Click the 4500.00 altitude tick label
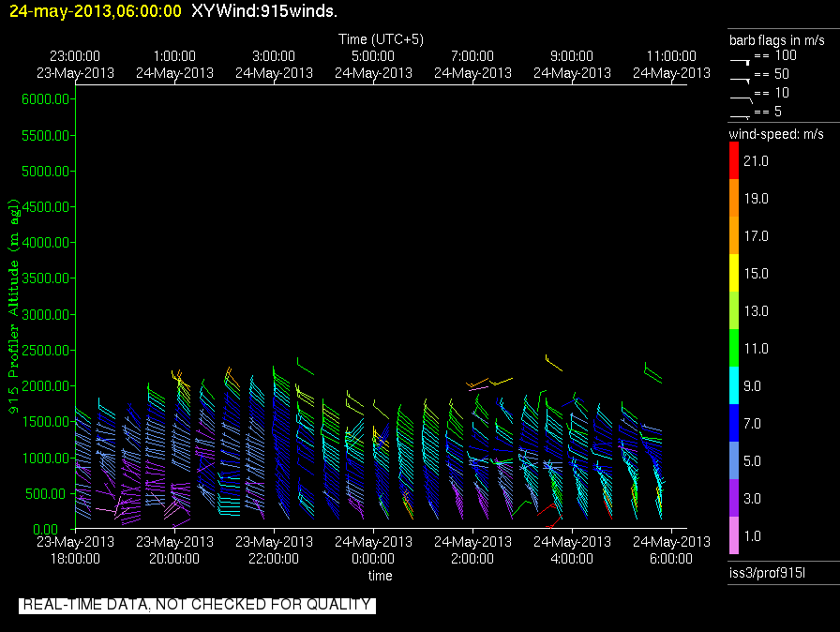 [x=46, y=206]
